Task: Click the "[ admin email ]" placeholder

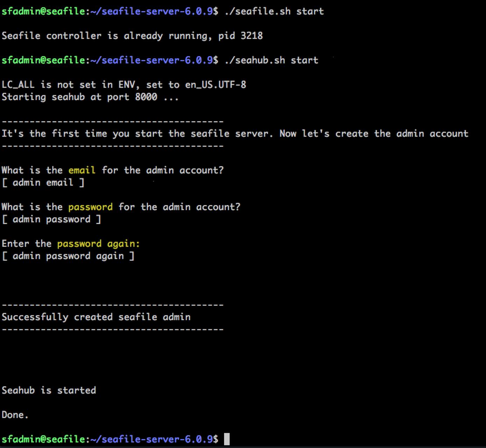Action: [x=43, y=182]
